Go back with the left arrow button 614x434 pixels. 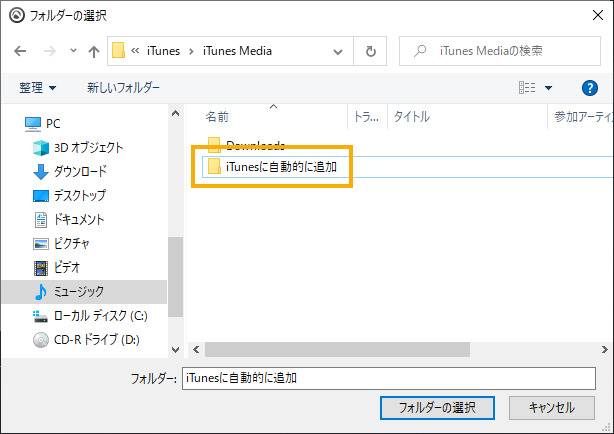[20, 51]
